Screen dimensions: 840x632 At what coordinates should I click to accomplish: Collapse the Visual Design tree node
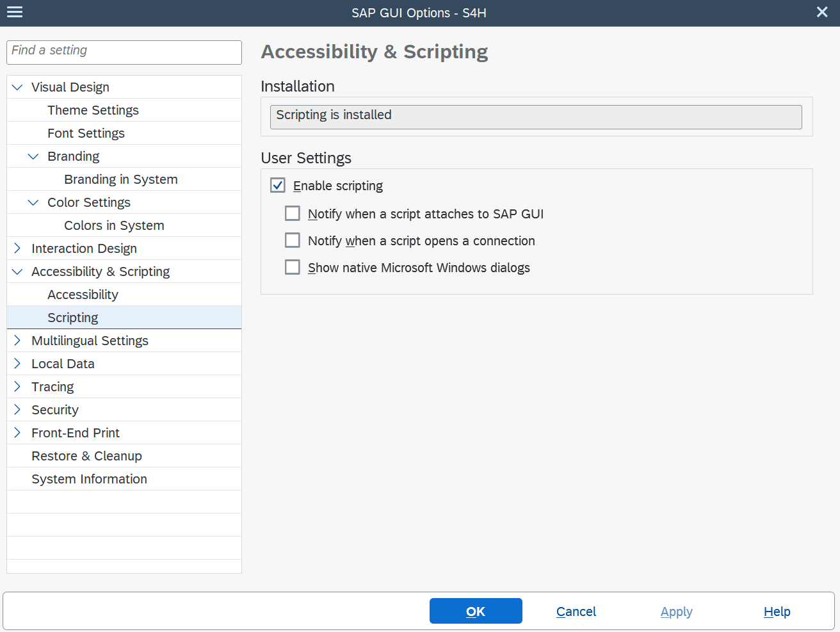17,87
